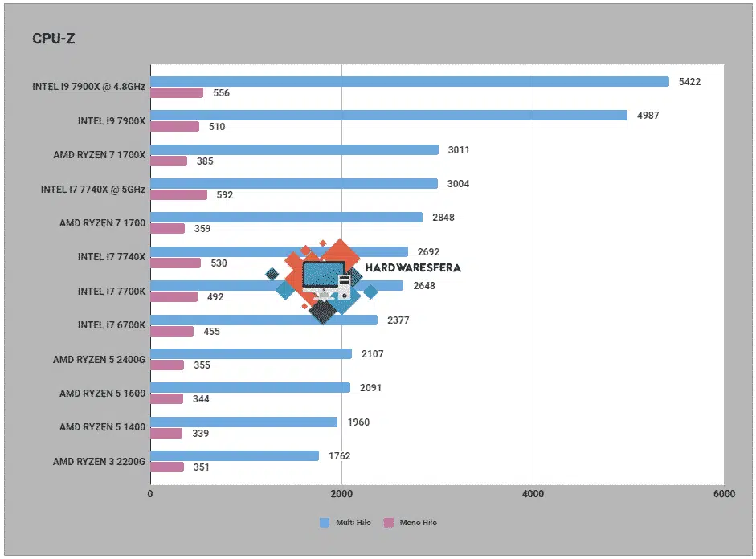This screenshot has width=756, height=559.
Task: Select the value label 344
Action: pos(201,399)
